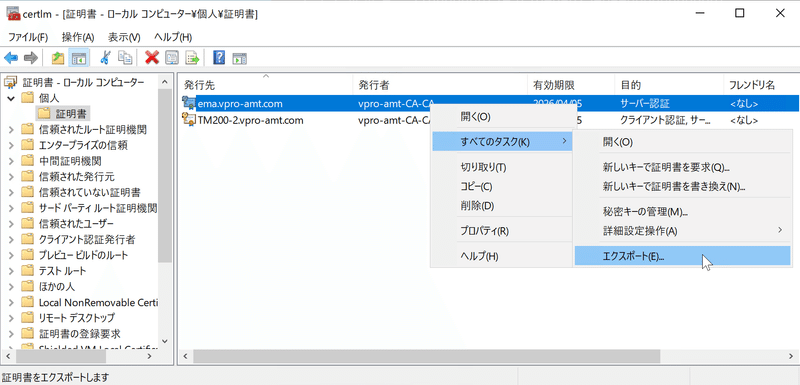Sort by the 発行先 column header
800x385 pixels.
pos(265,85)
